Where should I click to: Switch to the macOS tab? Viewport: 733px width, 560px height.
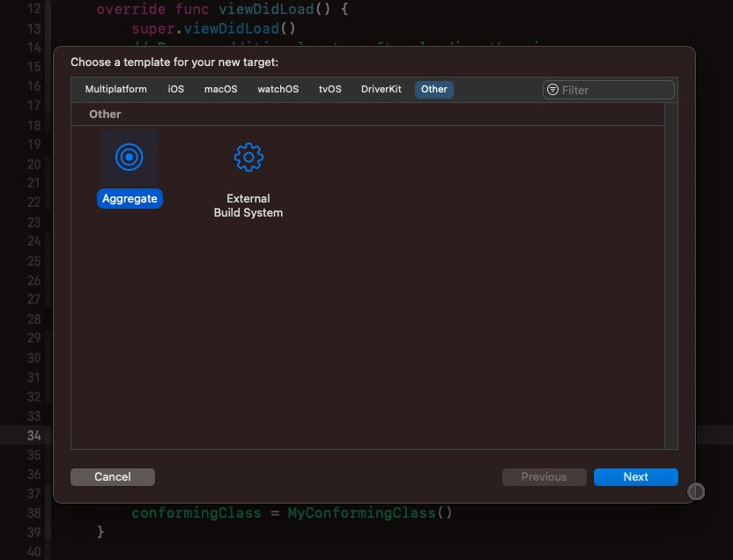pyautogui.click(x=220, y=89)
